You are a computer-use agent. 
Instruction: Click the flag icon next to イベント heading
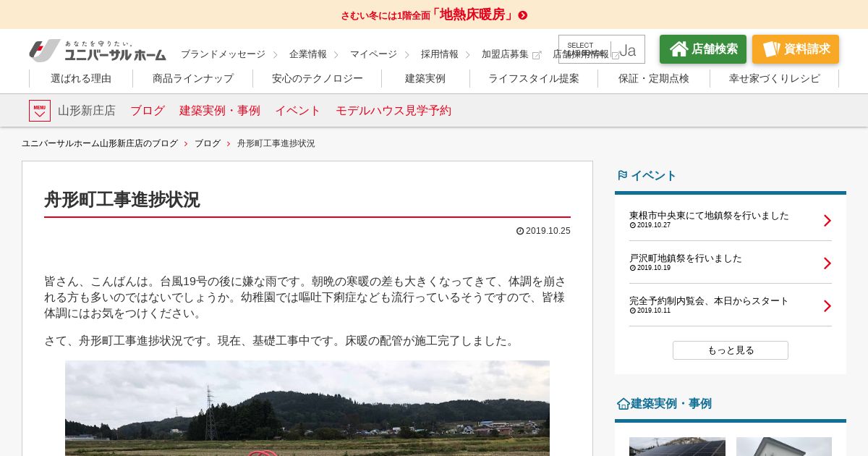click(622, 175)
